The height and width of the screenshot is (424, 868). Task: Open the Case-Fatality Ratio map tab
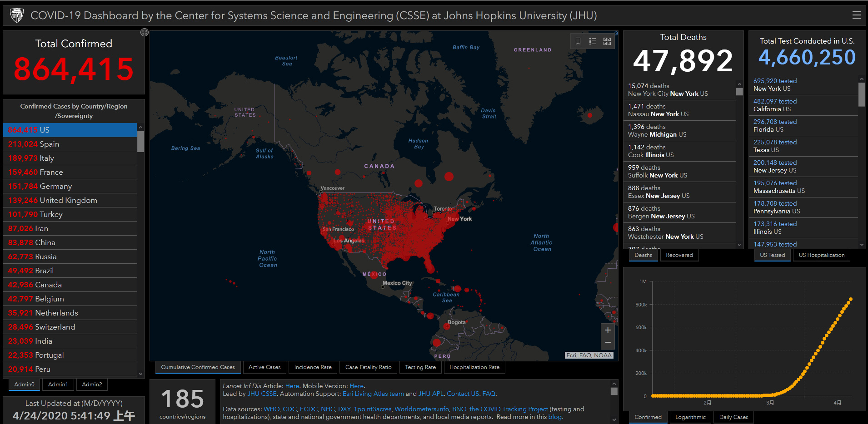(368, 367)
